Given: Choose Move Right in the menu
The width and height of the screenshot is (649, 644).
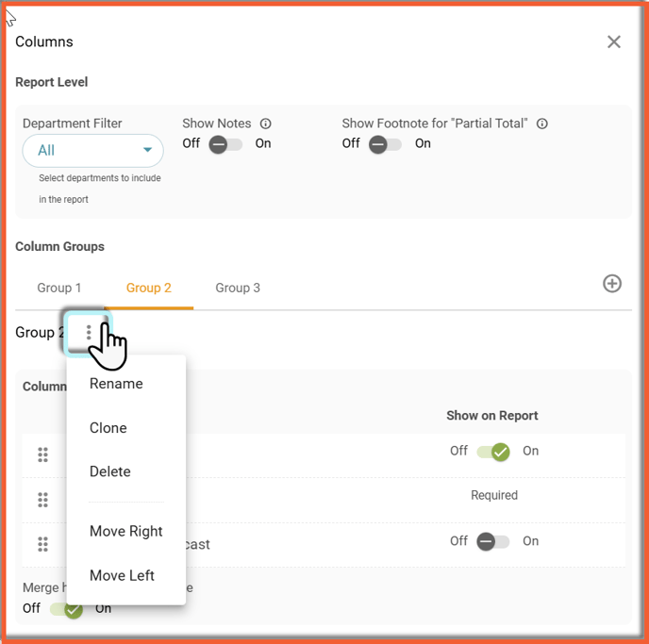Looking at the screenshot, I should tap(125, 532).
